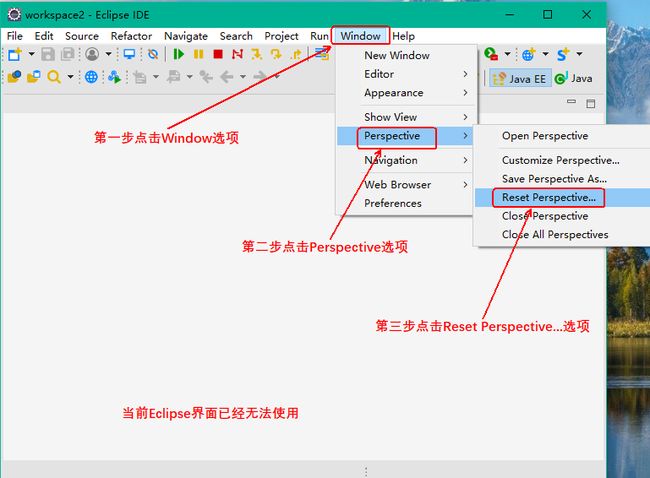Click the greyed Back navigation arrow
This screenshot has height=478, width=650.
click(226, 77)
